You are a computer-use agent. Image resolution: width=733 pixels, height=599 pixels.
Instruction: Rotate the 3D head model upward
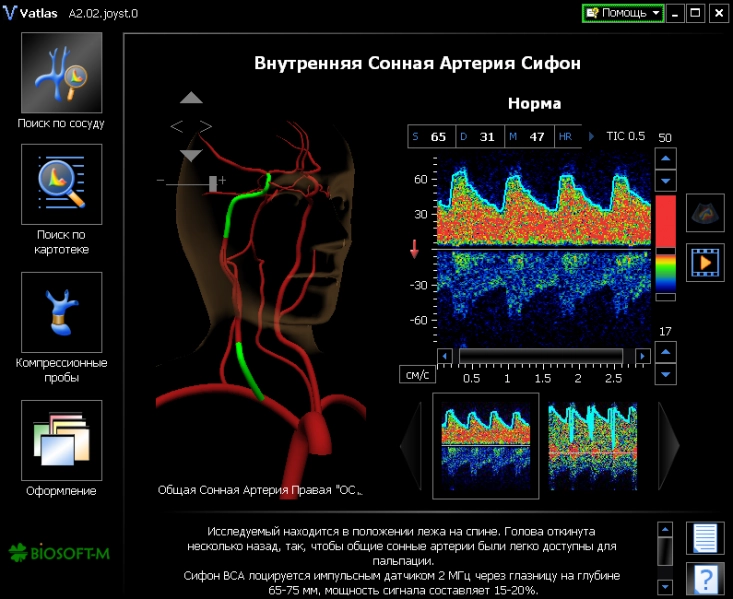point(191,98)
